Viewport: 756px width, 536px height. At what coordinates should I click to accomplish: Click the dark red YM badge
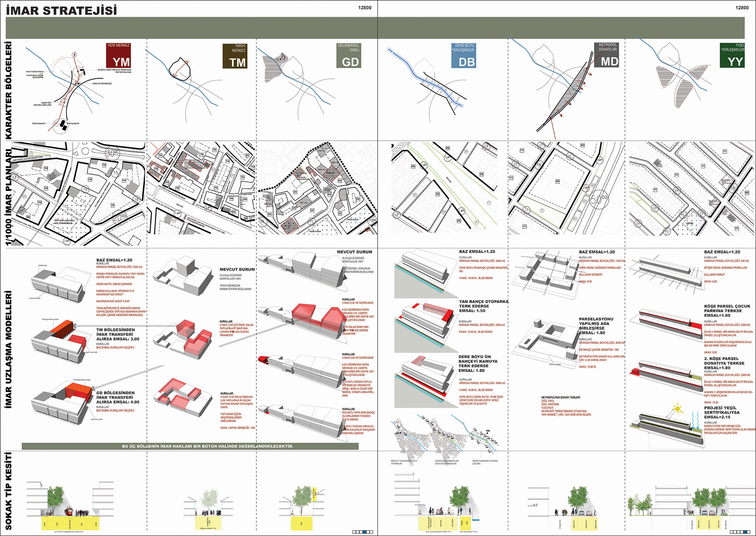coord(119,56)
